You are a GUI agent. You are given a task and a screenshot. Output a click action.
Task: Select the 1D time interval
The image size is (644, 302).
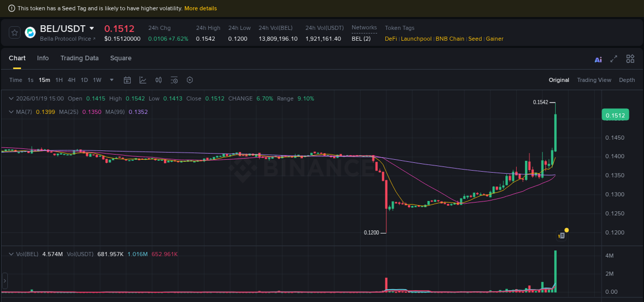coord(84,80)
